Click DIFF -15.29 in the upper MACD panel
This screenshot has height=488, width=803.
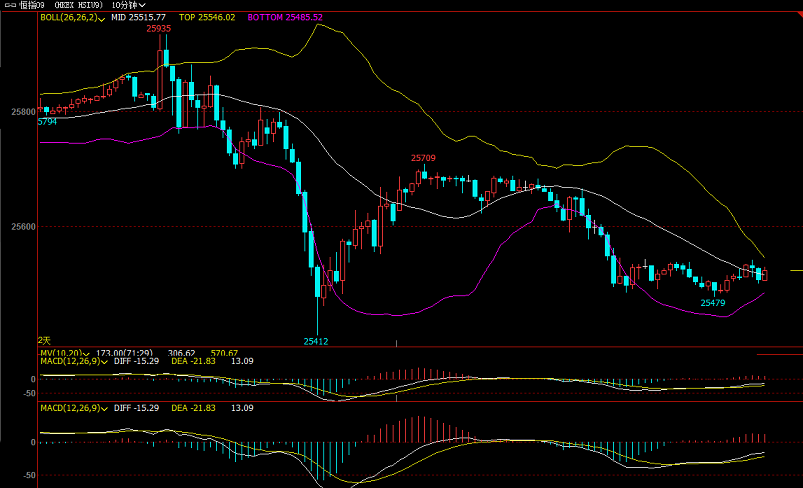[x=136, y=362]
